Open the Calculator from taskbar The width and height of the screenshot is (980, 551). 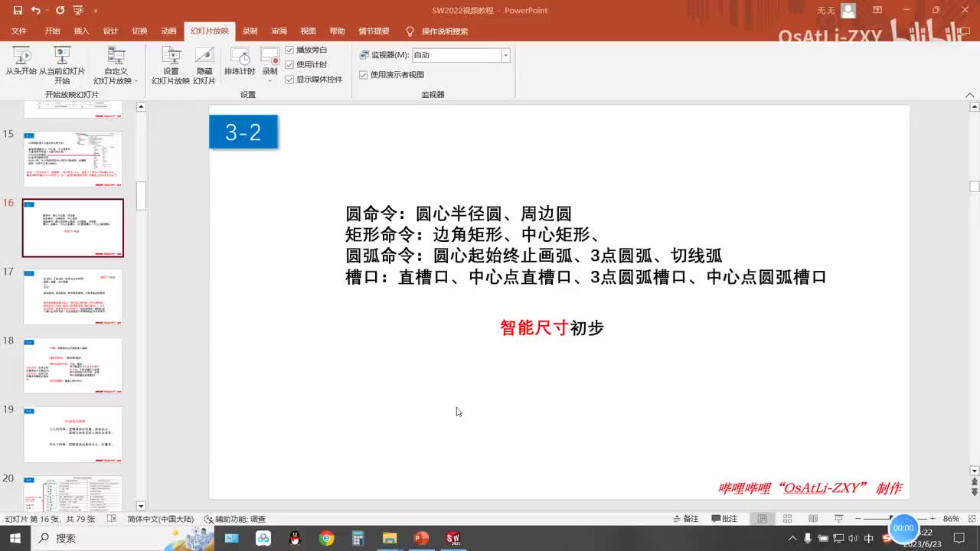click(x=358, y=538)
